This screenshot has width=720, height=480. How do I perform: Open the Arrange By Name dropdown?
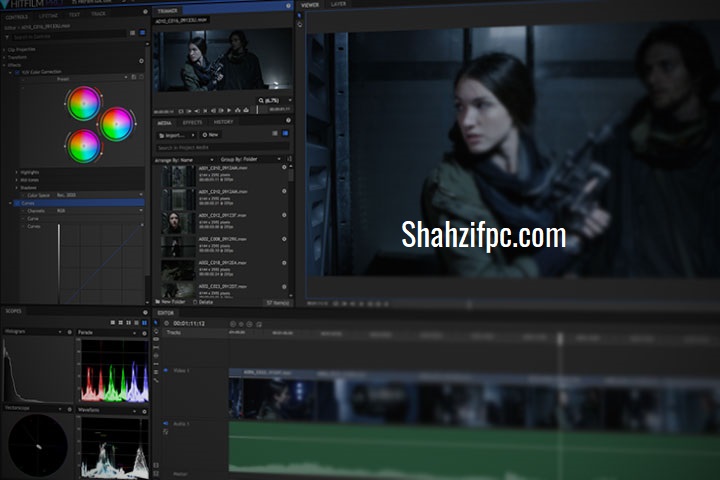click(x=184, y=160)
